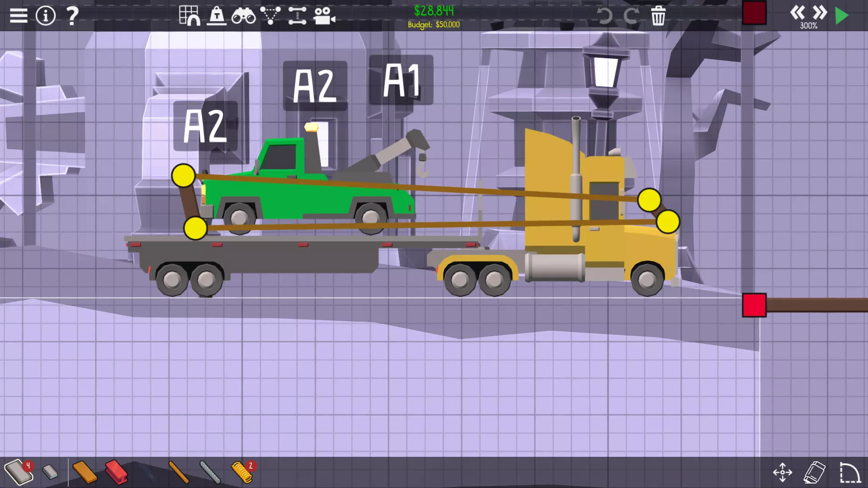Toggle the triangle tracing tool

[x=270, y=16]
